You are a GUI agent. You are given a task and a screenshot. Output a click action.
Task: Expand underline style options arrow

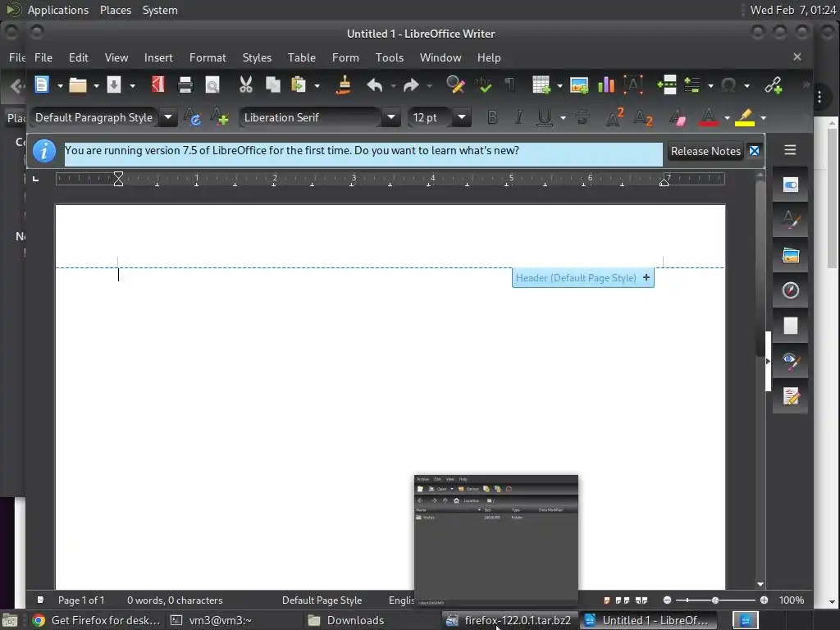(563, 118)
